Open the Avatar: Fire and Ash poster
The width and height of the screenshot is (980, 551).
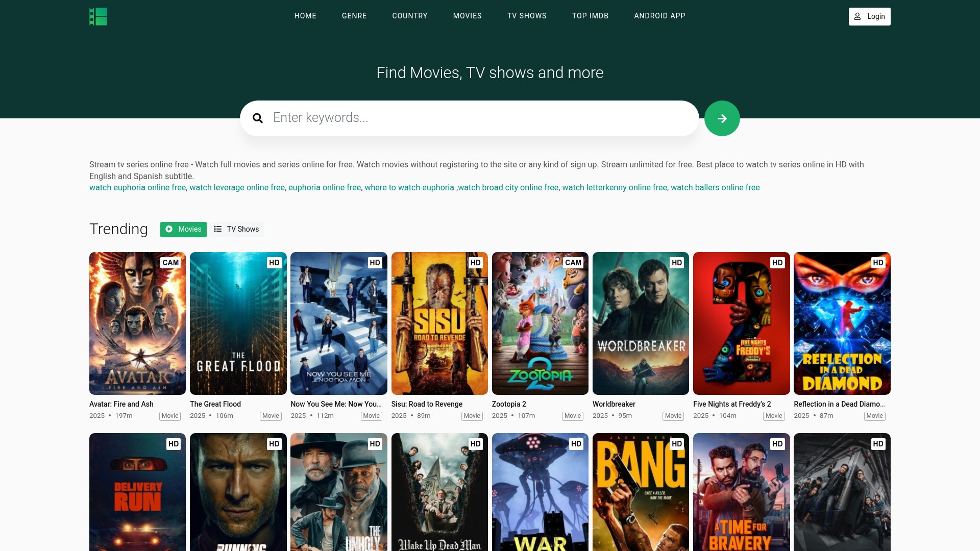[x=137, y=323]
